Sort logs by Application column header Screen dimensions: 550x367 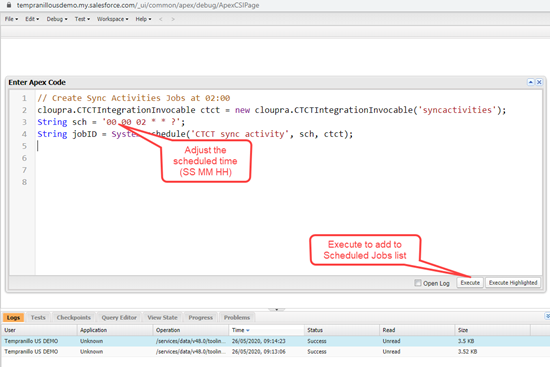(115, 330)
